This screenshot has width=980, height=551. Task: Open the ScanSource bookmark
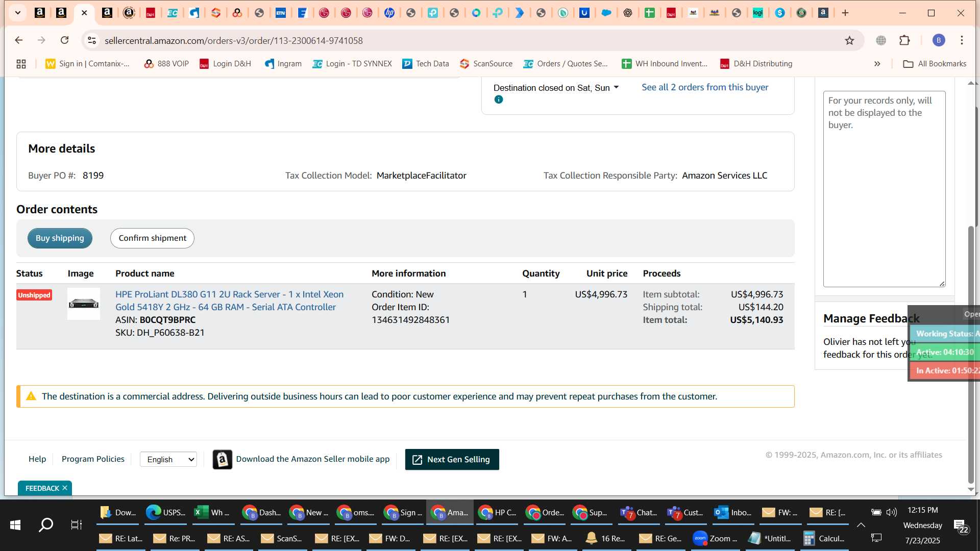[x=486, y=64]
